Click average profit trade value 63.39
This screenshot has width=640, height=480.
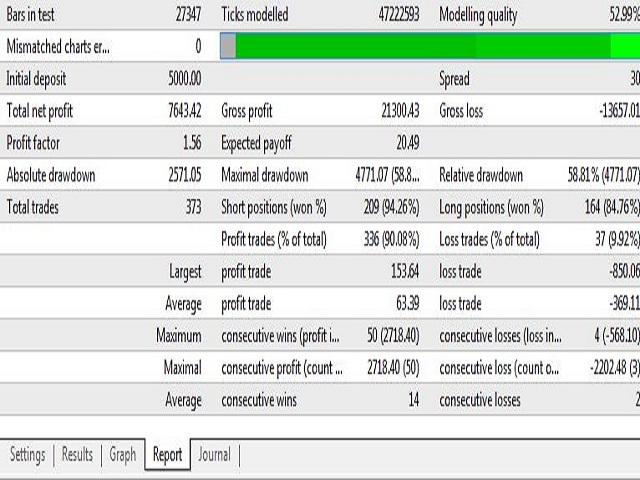coord(408,304)
